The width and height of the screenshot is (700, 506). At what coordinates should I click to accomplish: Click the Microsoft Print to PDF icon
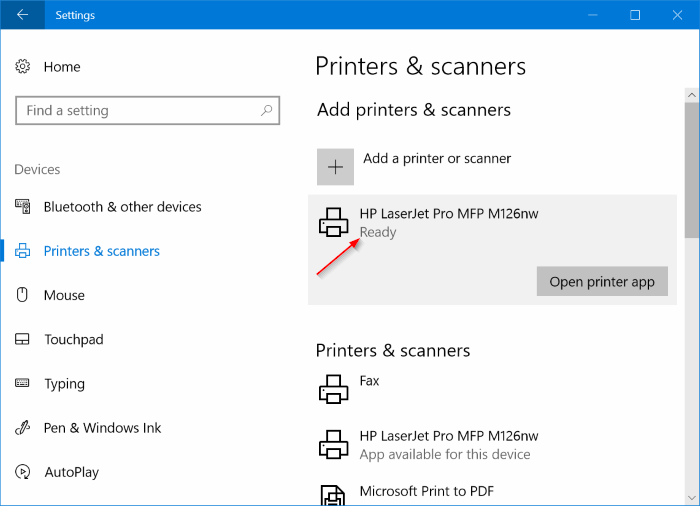tap(333, 495)
